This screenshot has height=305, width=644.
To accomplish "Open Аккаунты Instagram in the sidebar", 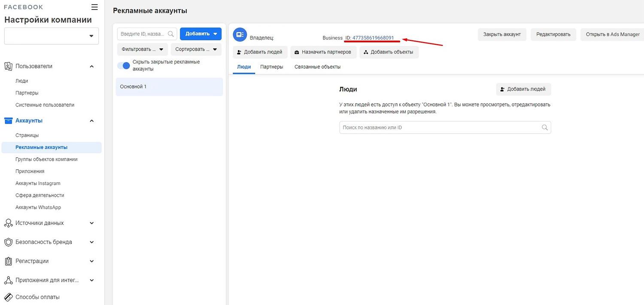I will (38, 183).
